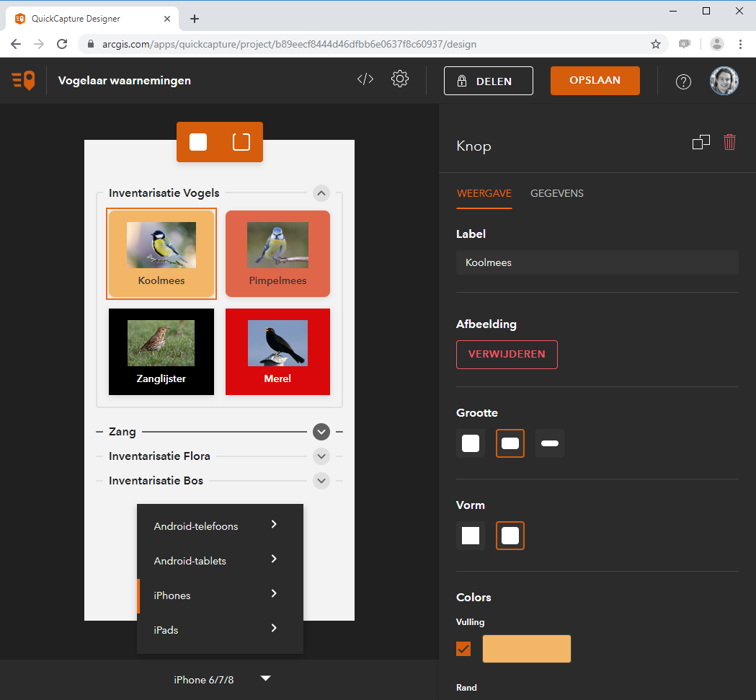Viewport: 756px width, 700px height.
Task: Select the square corner shape option
Action: coord(471,536)
